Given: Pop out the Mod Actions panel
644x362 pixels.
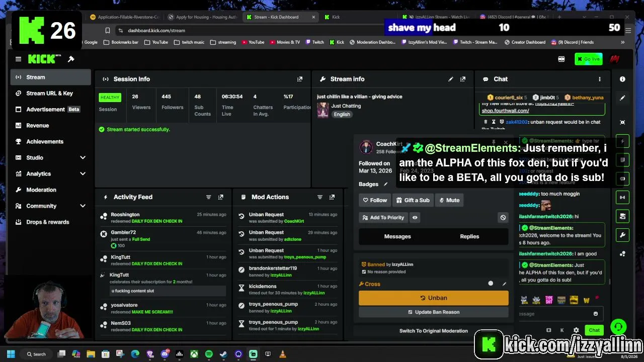Looking at the screenshot, I should [x=332, y=197].
